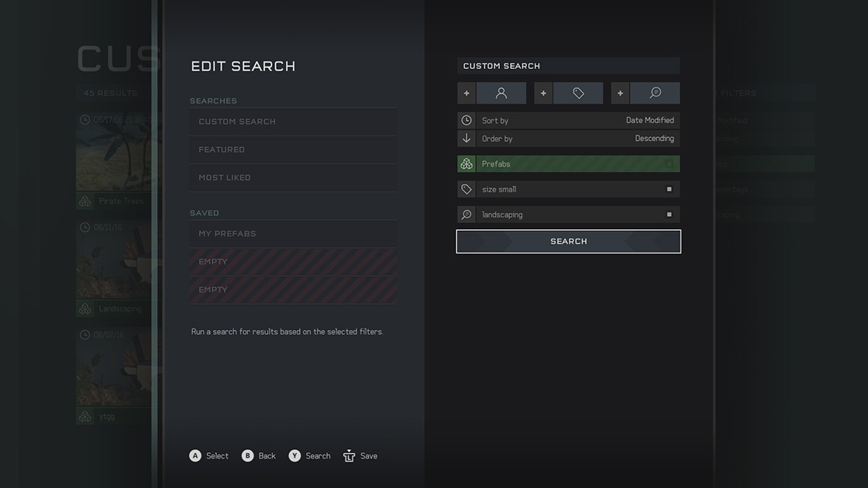Open the Most Liked search
Image resolution: width=868 pixels, height=488 pixels.
pyautogui.click(x=293, y=177)
